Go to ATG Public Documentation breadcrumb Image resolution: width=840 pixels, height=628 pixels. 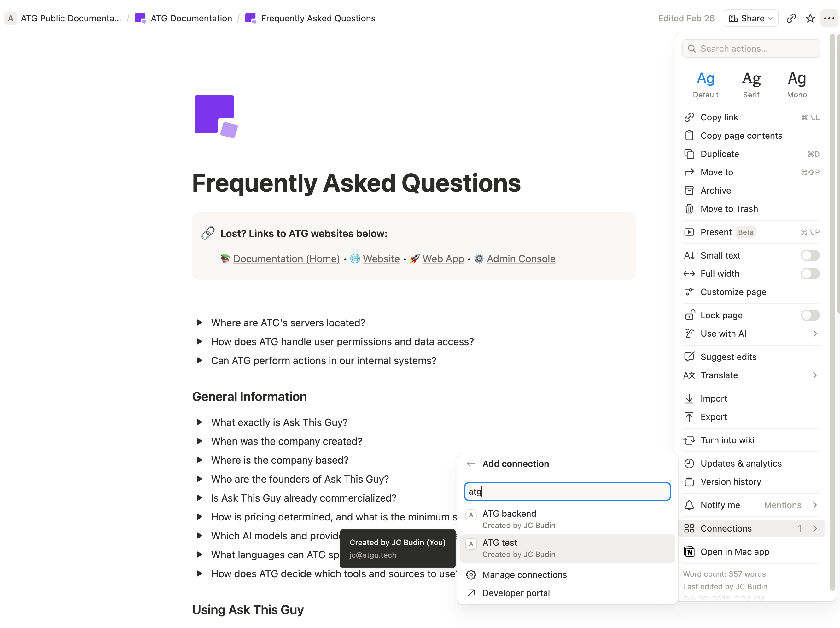pos(63,18)
